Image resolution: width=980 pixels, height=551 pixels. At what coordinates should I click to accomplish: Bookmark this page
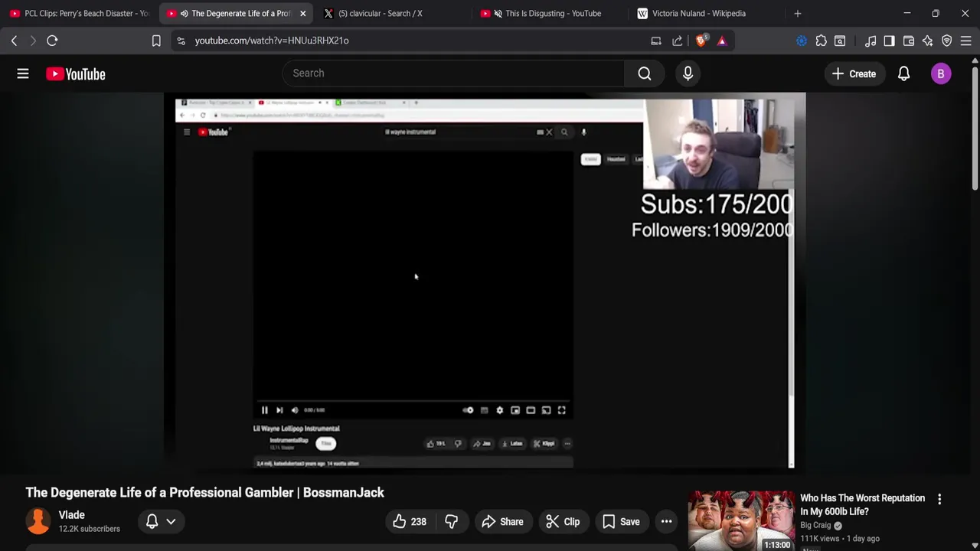(156, 41)
